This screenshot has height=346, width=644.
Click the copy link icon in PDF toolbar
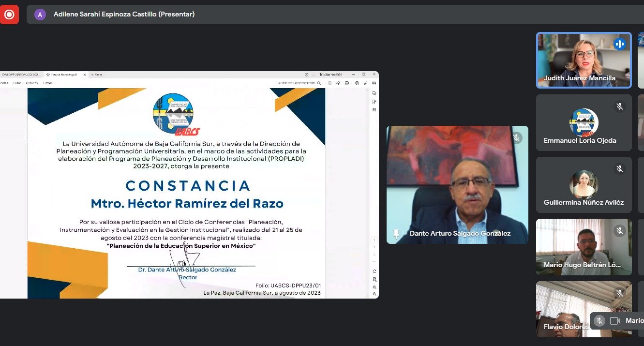(365, 83)
